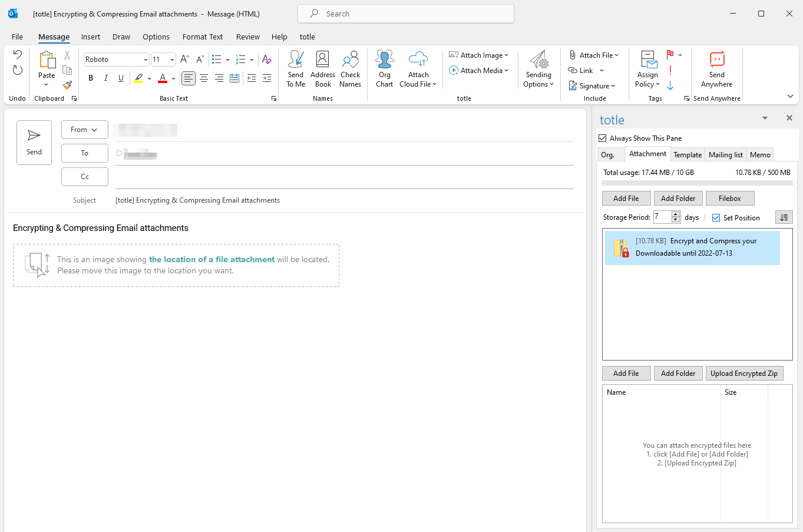Click the Redo arrow icon
803x532 pixels.
tap(17, 70)
